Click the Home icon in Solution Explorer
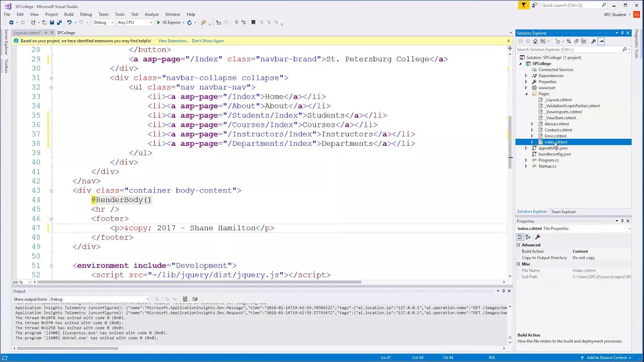The image size is (644, 362). click(x=535, y=41)
